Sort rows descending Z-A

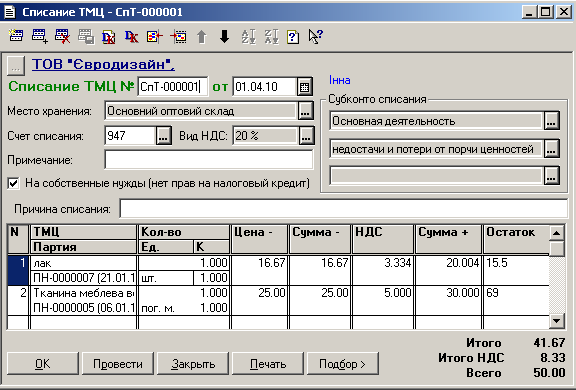coord(271,36)
